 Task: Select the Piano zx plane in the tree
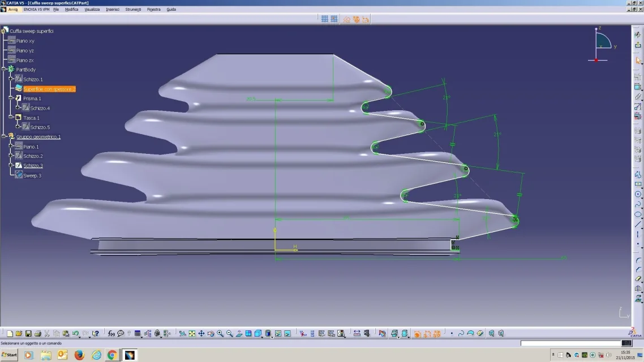pos(25,61)
